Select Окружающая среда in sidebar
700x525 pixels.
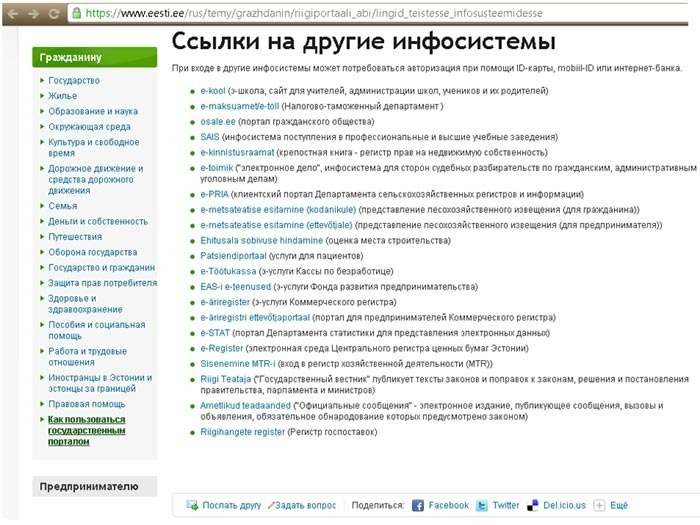pos(89,127)
